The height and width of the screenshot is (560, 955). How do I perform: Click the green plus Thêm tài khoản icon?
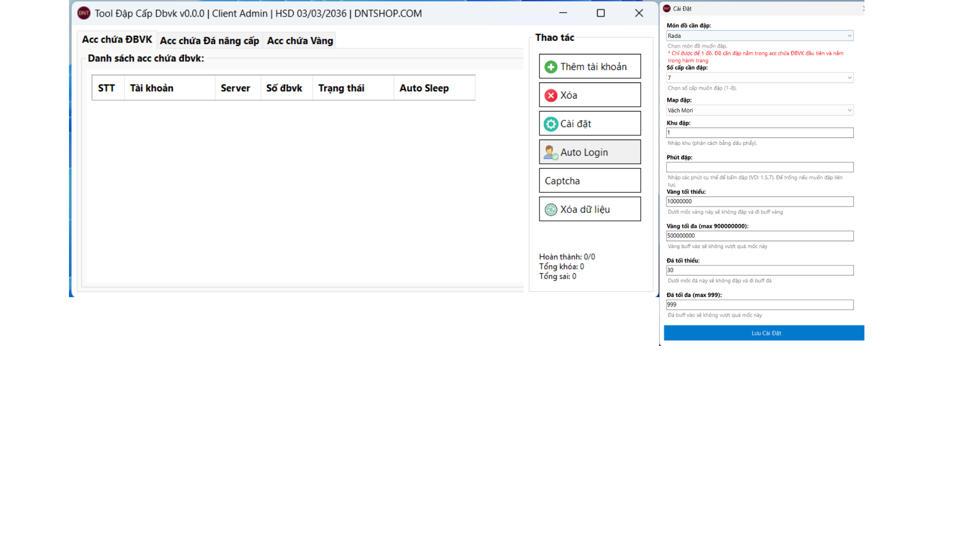tap(550, 67)
